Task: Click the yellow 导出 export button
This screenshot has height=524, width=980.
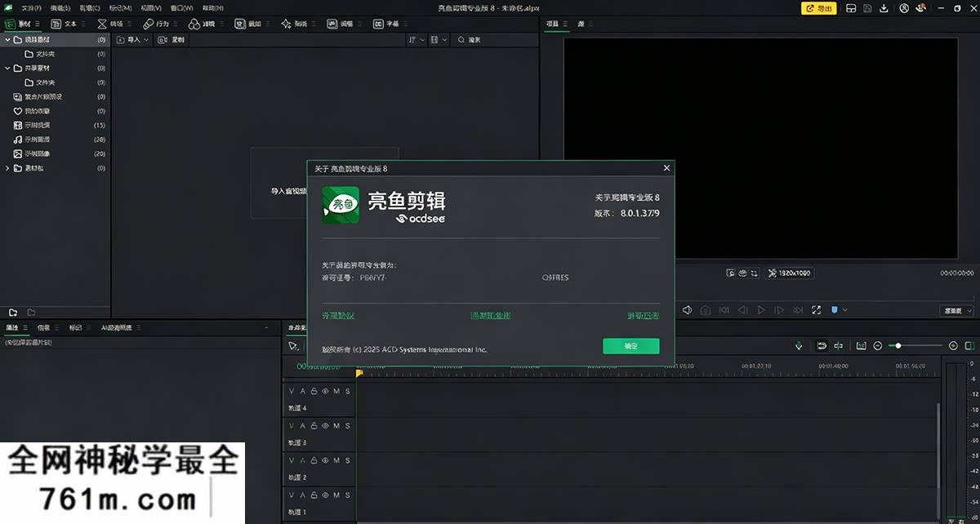Action: tap(819, 8)
